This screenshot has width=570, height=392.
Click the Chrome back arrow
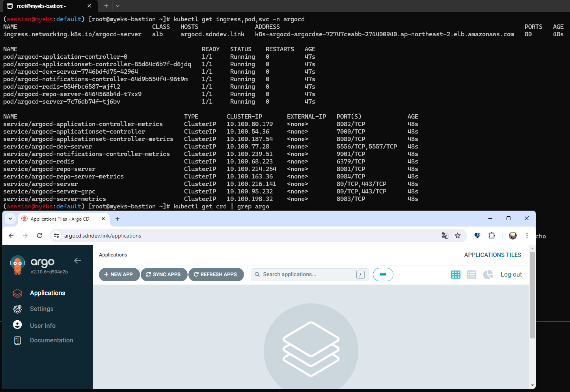[11, 236]
